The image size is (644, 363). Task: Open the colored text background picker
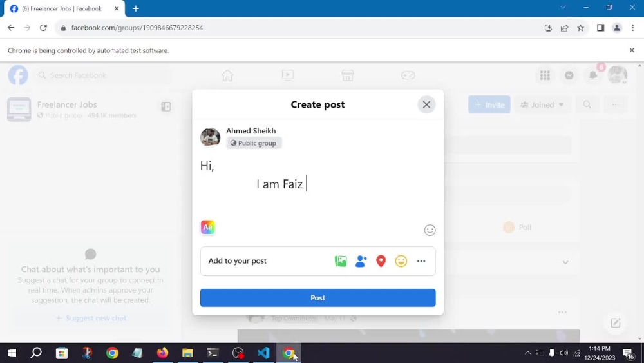[208, 227]
